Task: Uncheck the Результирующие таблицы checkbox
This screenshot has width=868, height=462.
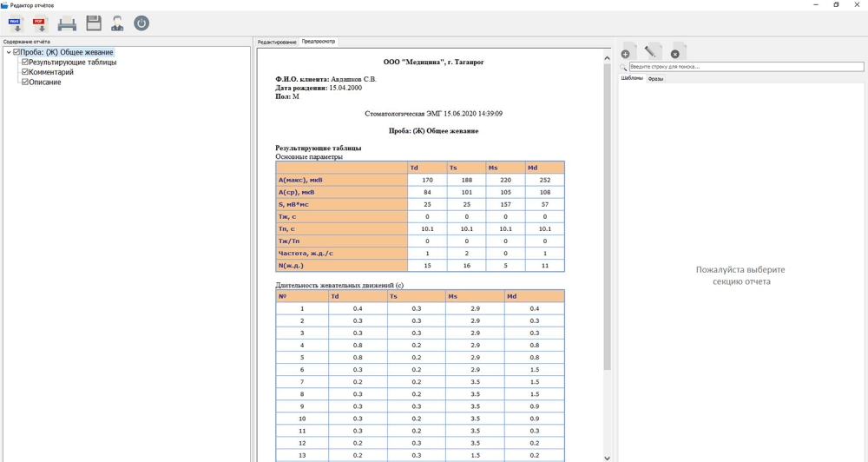Action: [25, 63]
